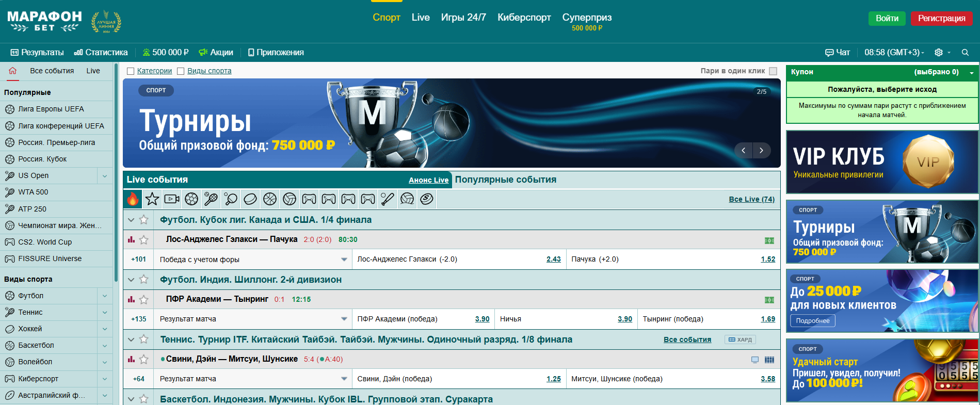Open the VIP КЛУБ promo banner
The height and width of the screenshot is (405, 980).
(881, 162)
